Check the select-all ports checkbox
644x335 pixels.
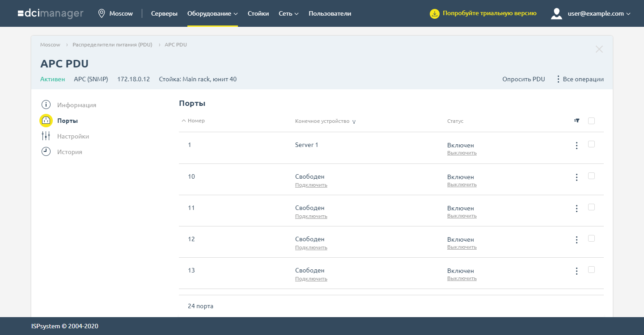[591, 121]
